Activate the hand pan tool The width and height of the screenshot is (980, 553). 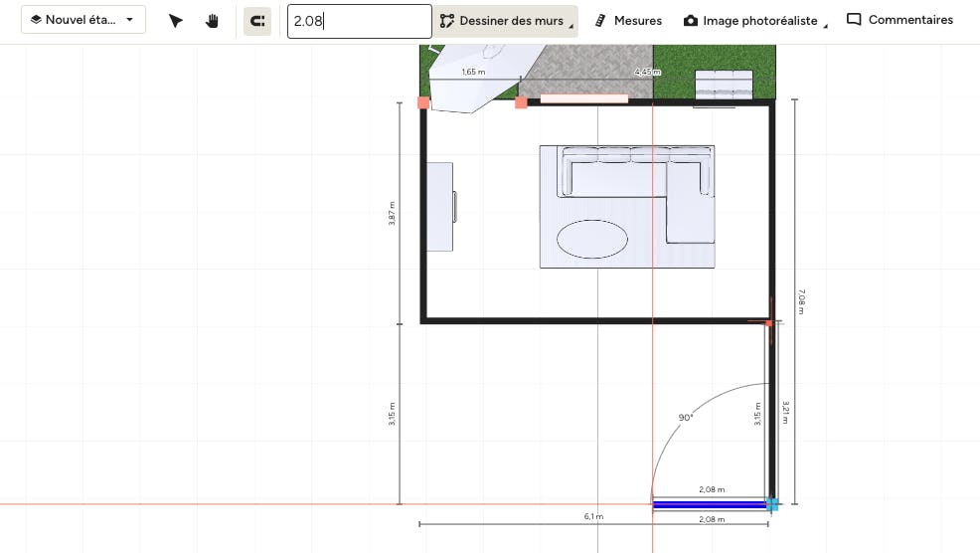click(212, 21)
